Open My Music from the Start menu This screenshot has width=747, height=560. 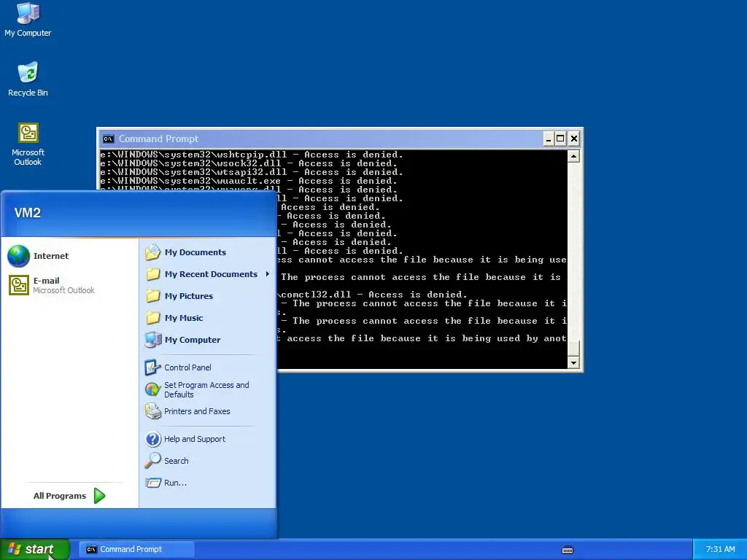(207, 318)
